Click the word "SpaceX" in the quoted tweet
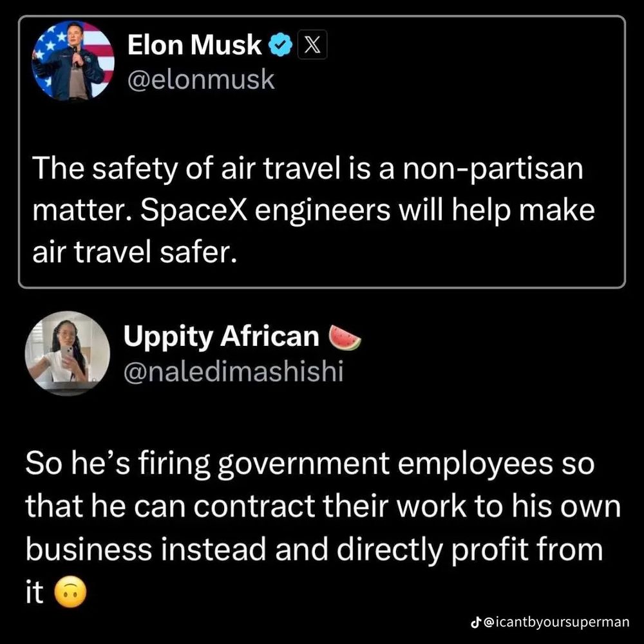The height and width of the screenshot is (644, 644). click(x=196, y=211)
